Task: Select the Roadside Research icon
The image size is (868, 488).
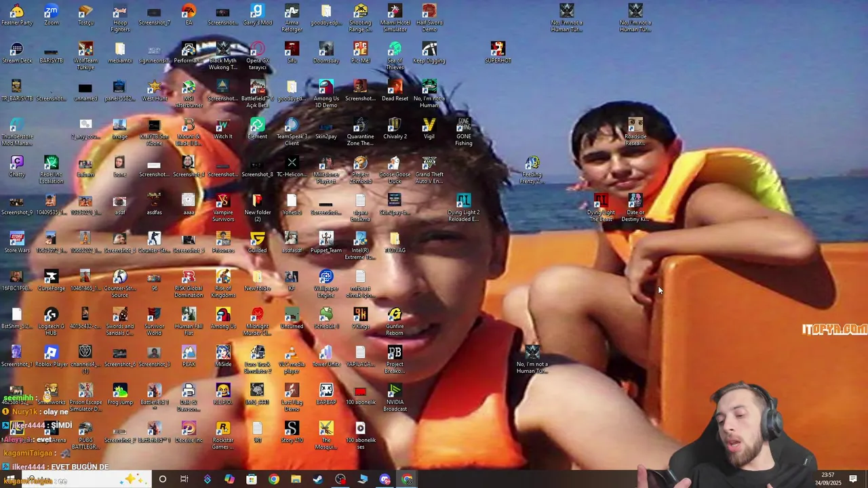Action: tap(635, 131)
